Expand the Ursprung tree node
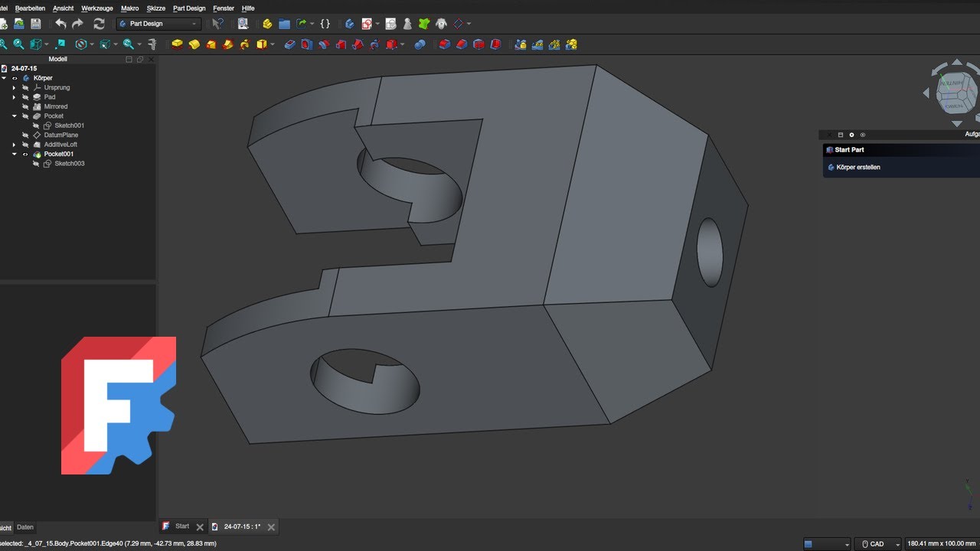 pos(15,87)
